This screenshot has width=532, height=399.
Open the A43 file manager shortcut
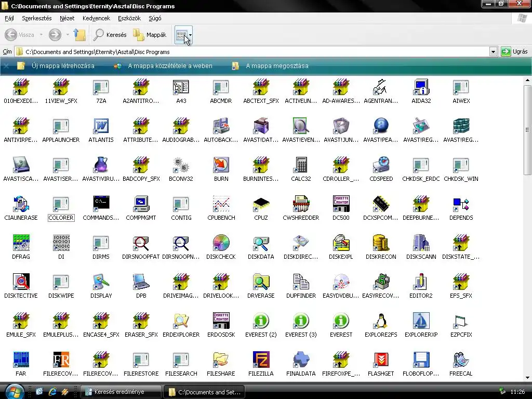click(181, 87)
